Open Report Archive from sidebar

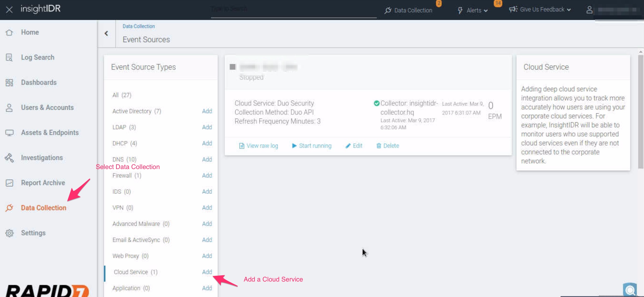(x=43, y=182)
